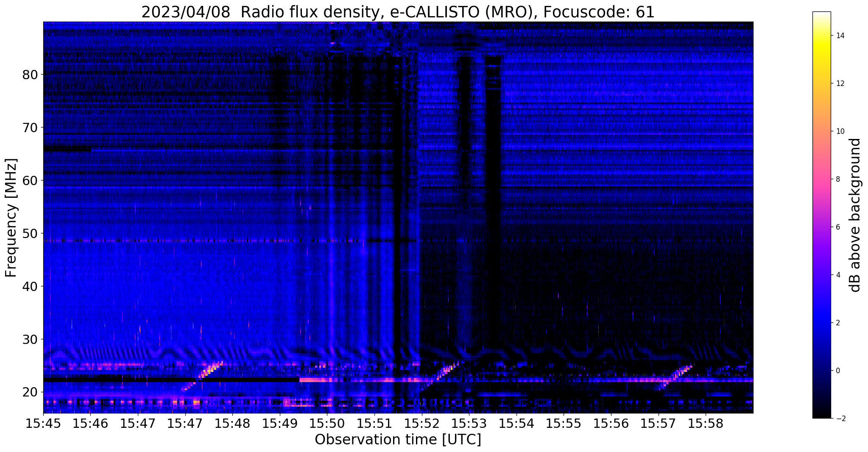868x452 pixels.
Task: Click the 'Observation time [UTC]' x-axis label
Action: coord(398,439)
